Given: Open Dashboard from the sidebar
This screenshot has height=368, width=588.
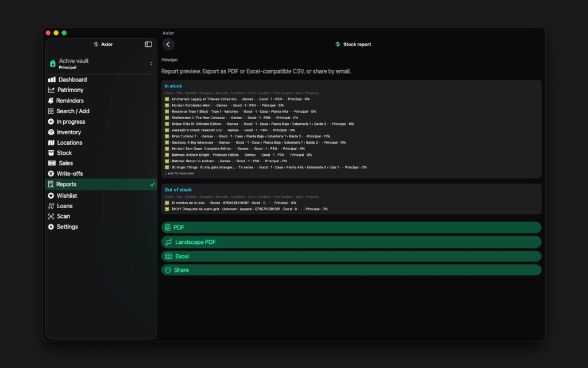Looking at the screenshot, I should pyautogui.click(x=101, y=79).
